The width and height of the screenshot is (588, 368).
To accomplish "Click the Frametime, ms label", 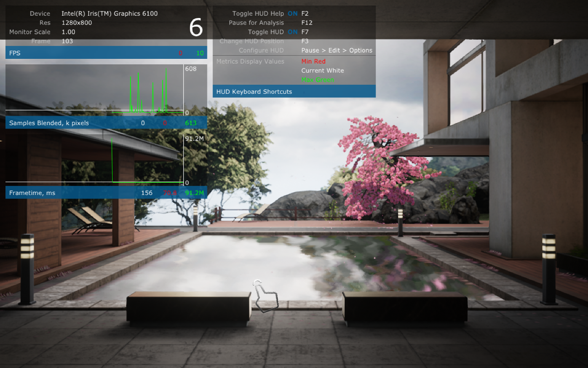I will coord(32,193).
